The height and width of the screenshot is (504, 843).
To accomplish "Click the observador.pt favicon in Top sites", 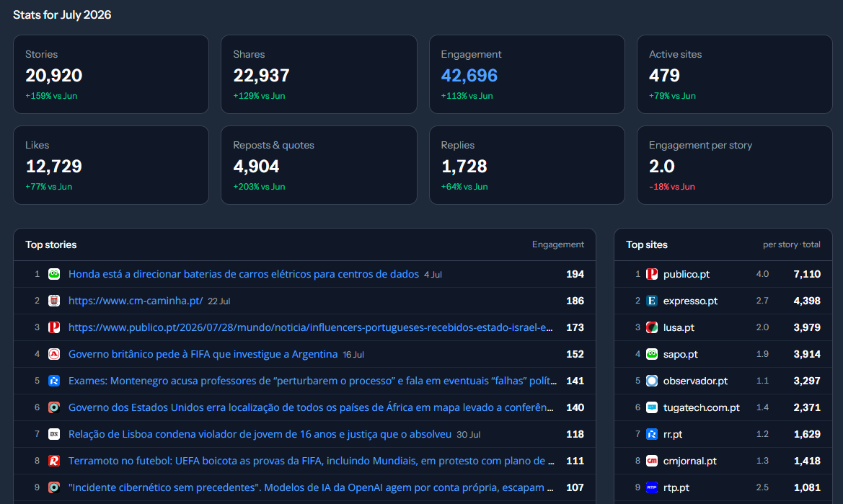I will coord(652,381).
